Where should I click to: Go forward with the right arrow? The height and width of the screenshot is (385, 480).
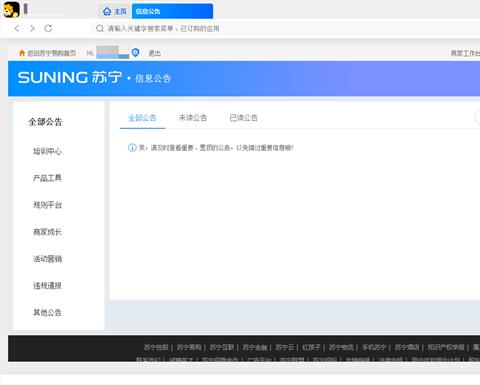[x=32, y=28]
